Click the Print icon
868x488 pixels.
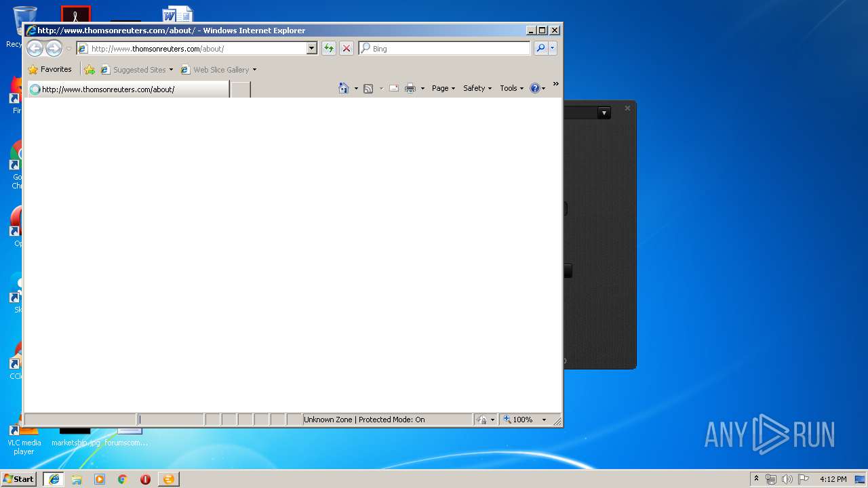point(410,88)
